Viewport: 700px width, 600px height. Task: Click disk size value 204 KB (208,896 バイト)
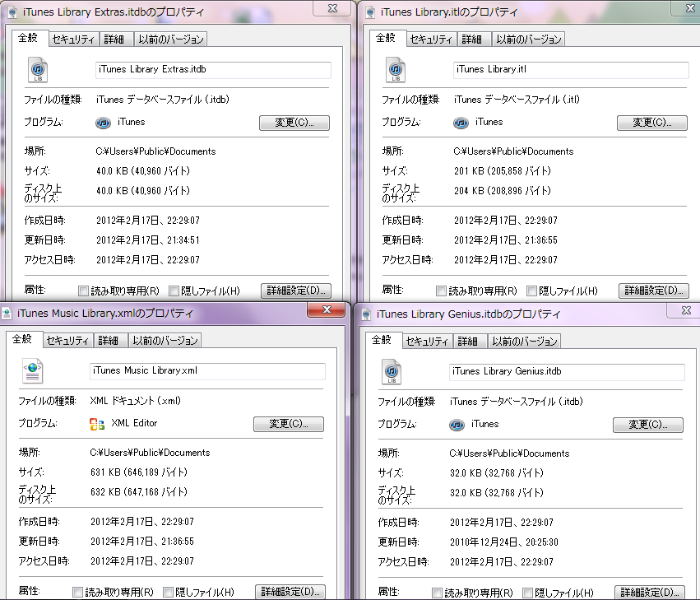[x=503, y=191]
